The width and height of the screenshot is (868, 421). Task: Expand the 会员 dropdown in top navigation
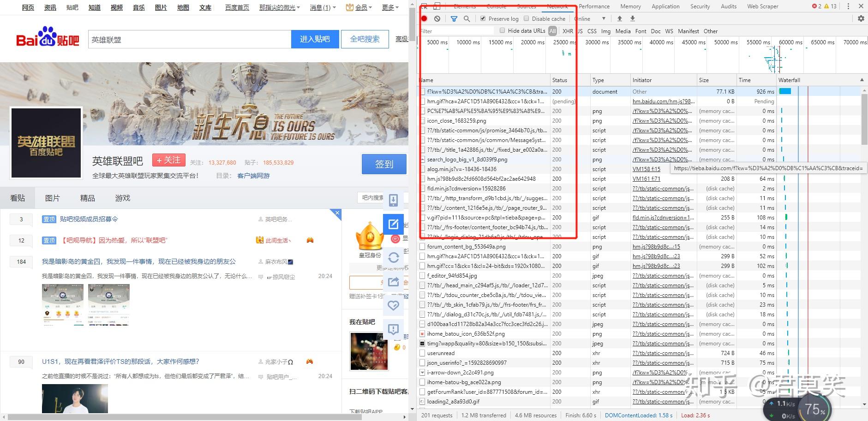[359, 7]
